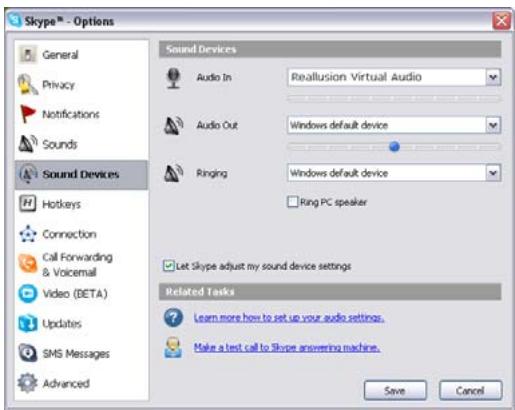The width and height of the screenshot is (515, 410).
Task: Select the Sounds section
Action: pyautogui.click(x=81, y=144)
